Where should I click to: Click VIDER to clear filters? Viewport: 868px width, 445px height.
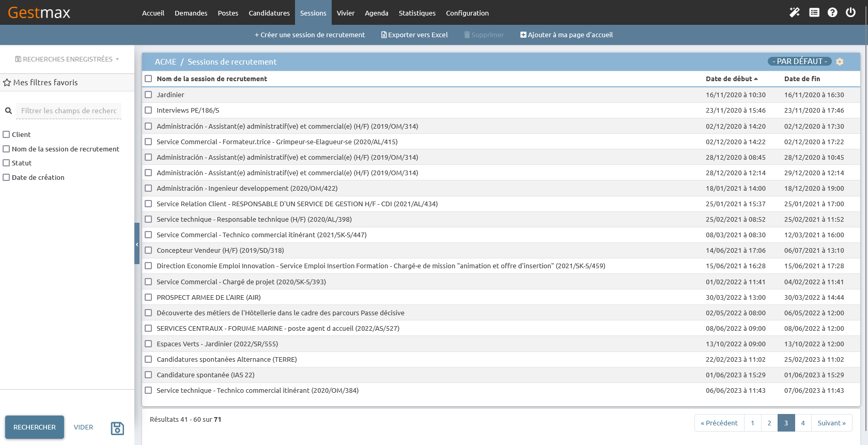click(x=83, y=427)
